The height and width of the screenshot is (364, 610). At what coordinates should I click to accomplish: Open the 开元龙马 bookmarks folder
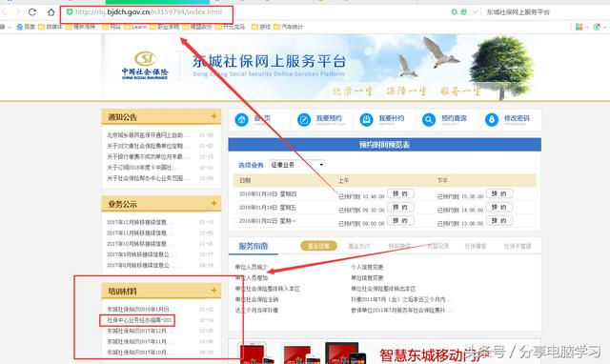click(231, 27)
